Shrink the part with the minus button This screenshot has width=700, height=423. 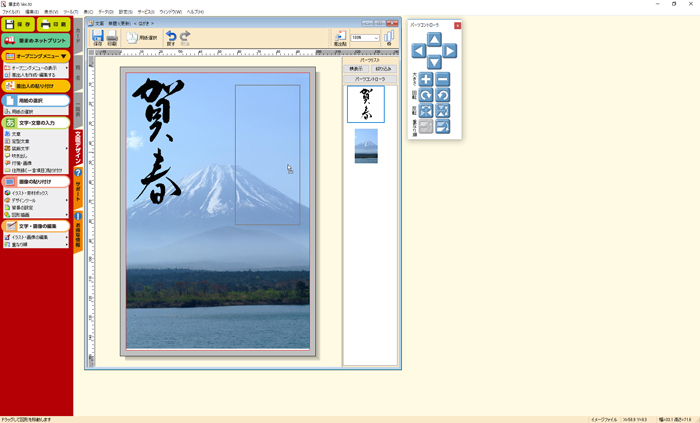click(443, 79)
